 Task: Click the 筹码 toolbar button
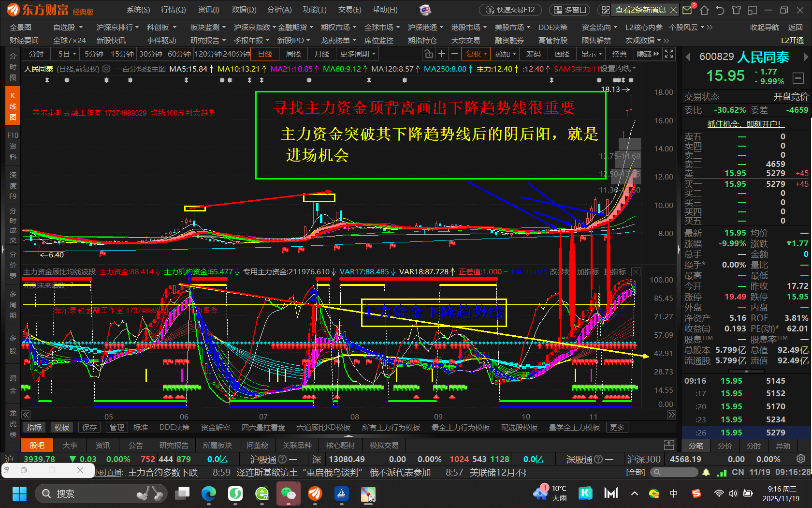point(534,54)
